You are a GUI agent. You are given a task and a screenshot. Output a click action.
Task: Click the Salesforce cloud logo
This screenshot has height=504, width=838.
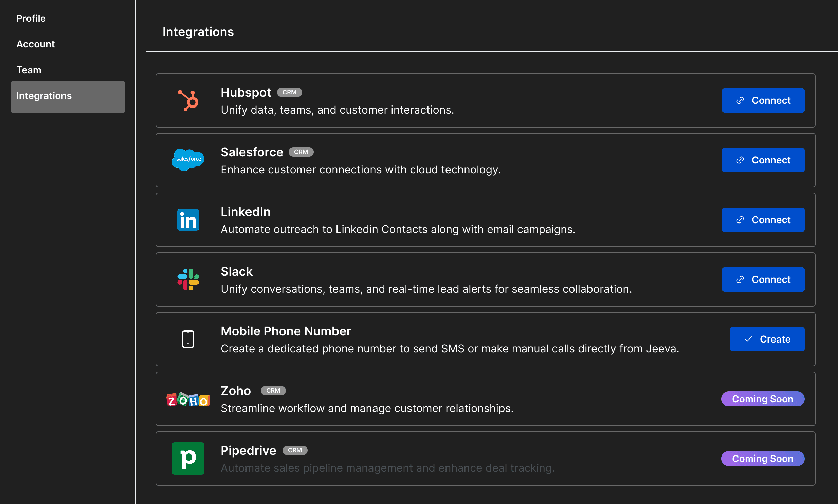click(x=188, y=160)
